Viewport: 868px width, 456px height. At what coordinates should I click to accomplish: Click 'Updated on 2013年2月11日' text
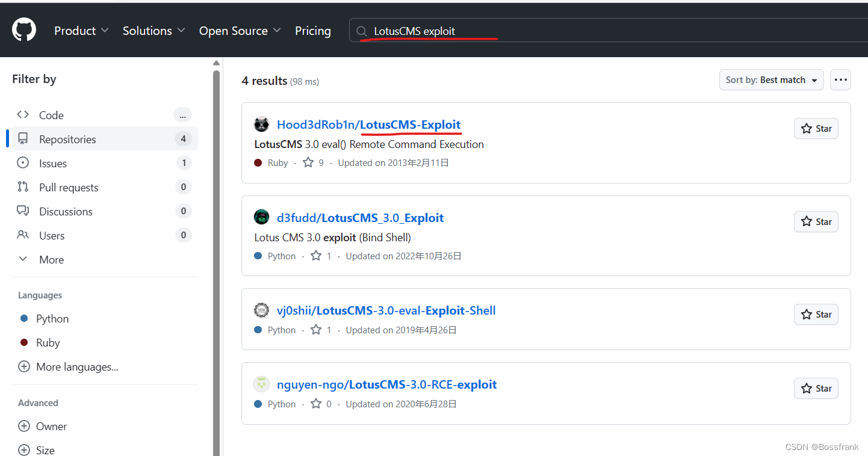point(394,163)
